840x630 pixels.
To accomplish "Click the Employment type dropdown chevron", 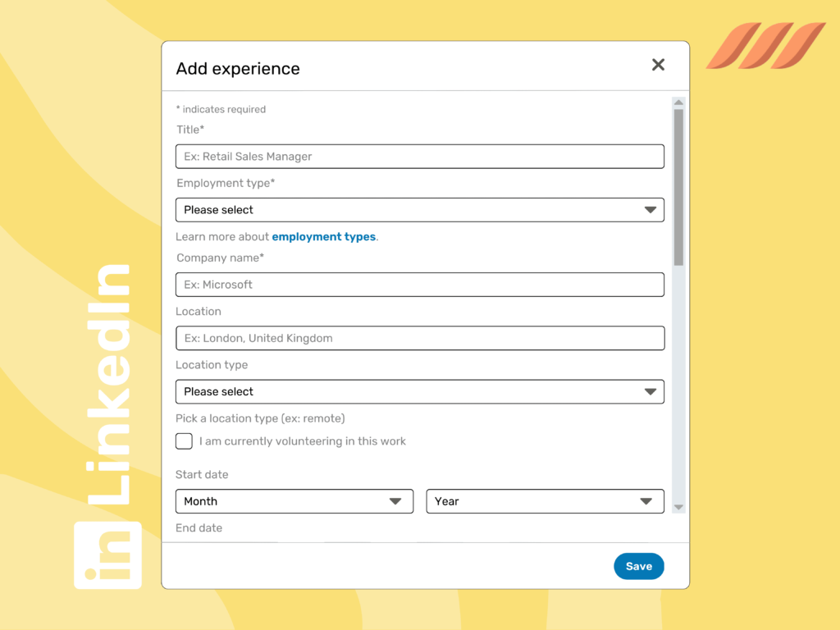I will coord(650,210).
